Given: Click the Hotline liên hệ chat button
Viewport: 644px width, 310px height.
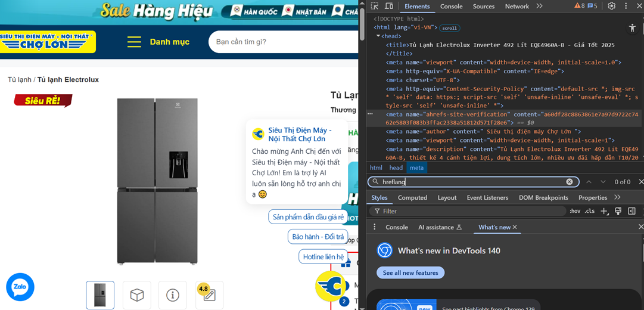Looking at the screenshot, I should click(323, 256).
